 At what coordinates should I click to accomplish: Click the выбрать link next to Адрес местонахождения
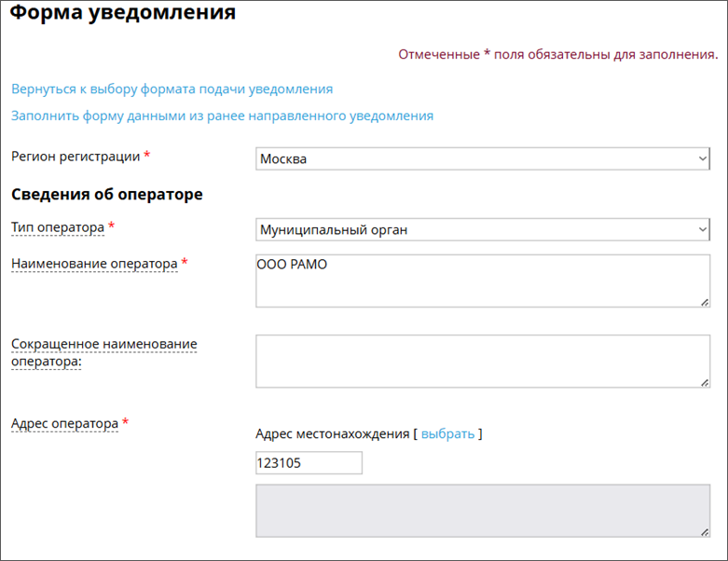click(447, 434)
